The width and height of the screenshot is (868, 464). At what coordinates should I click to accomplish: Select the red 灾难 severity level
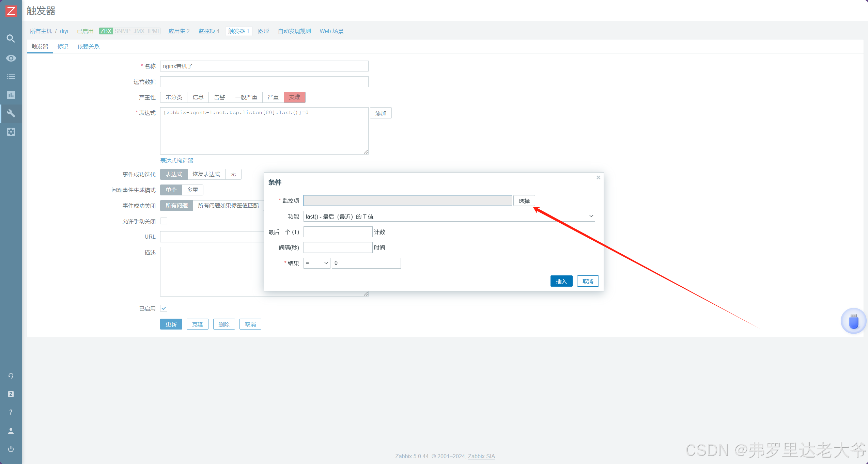(x=294, y=97)
